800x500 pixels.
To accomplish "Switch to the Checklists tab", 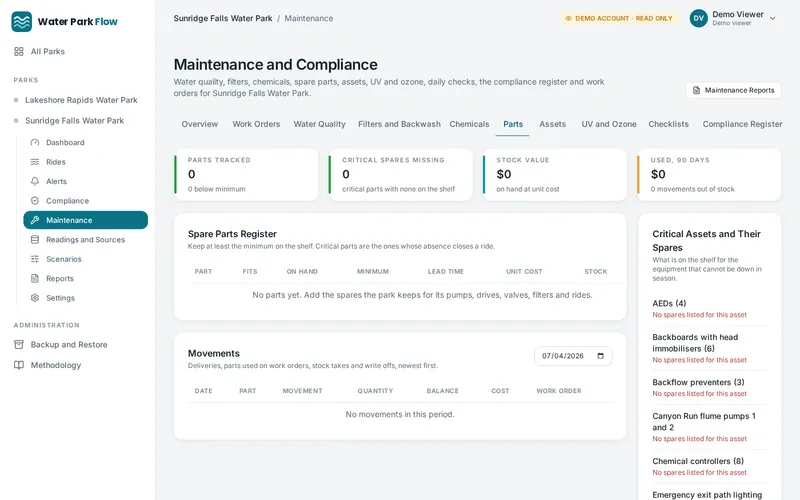I will click(x=668, y=124).
